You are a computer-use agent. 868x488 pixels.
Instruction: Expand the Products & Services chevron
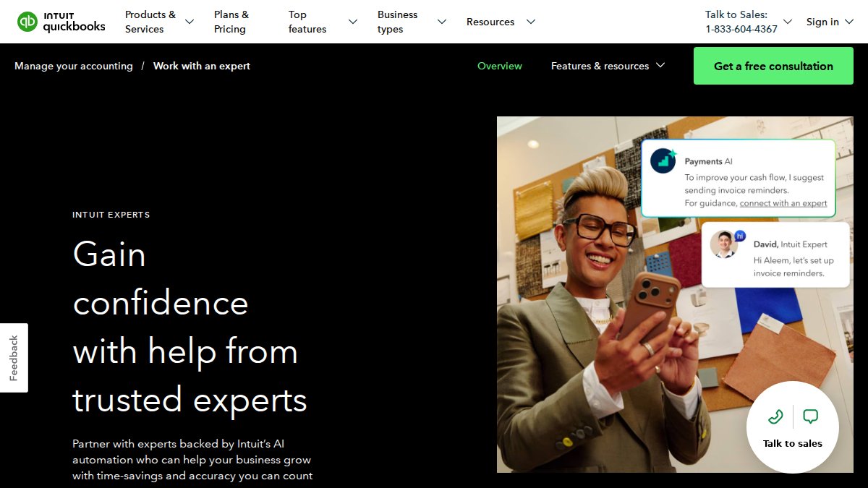pos(190,22)
